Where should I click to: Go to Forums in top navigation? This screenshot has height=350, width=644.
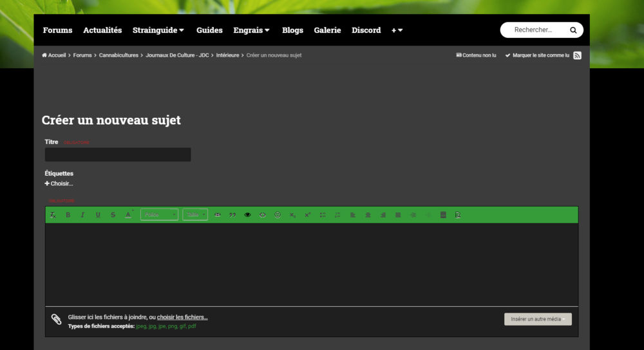(x=57, y=30)
